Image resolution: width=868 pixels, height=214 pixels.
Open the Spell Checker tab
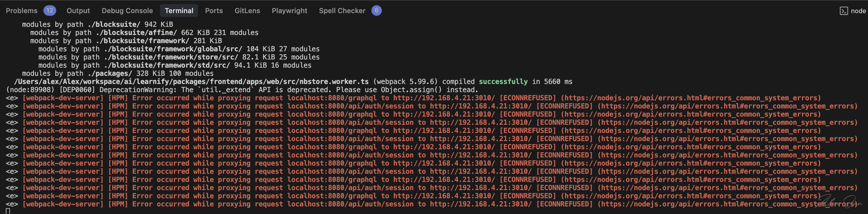342,11
